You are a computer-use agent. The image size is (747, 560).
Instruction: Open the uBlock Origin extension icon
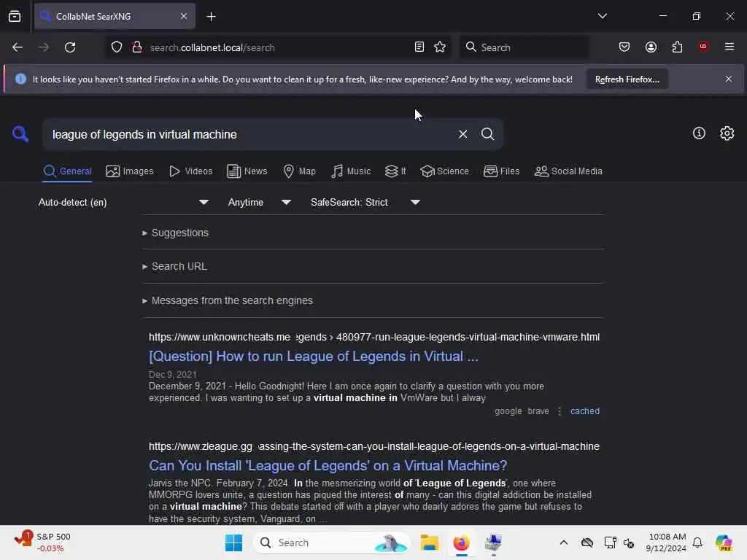coord(703,47)
